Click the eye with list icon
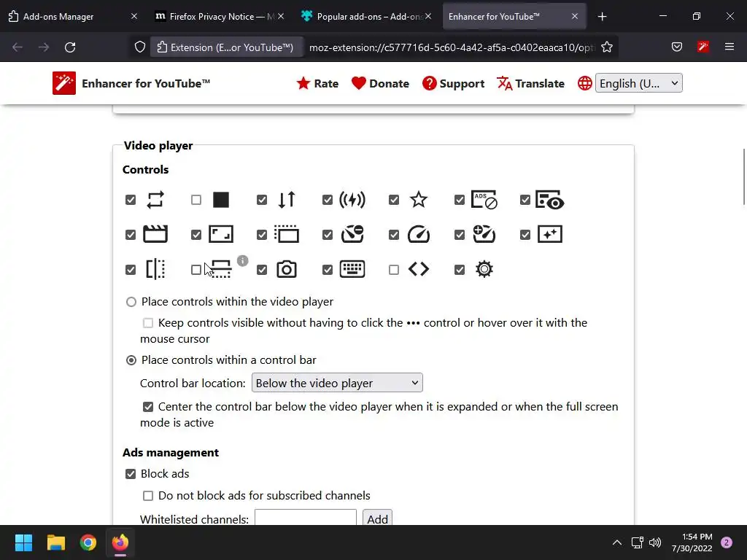The width and height of the screenshot is (747, 560). [550, 200]
